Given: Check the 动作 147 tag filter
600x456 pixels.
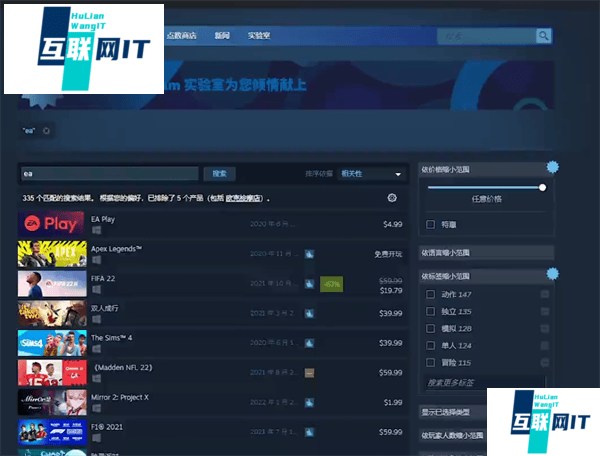Looking at the screenshot, I should [431, 294].
